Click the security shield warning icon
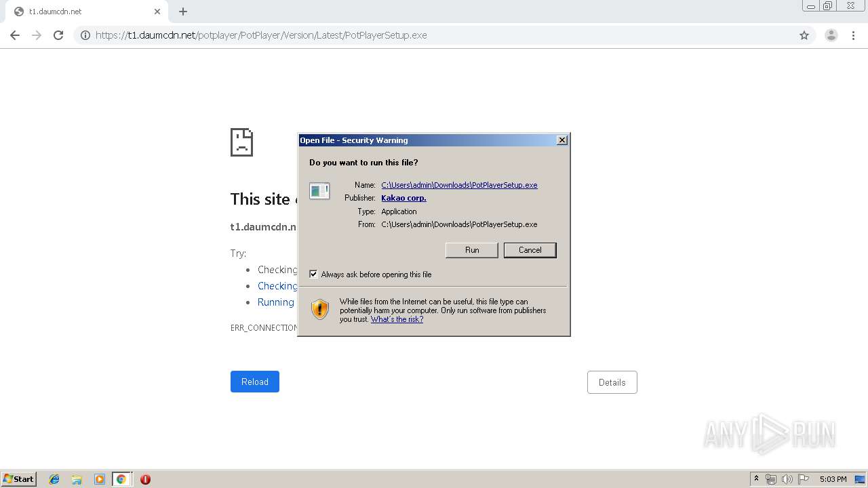Image resolution: width=868 pixels, height=488 pixels. point(320,310)
